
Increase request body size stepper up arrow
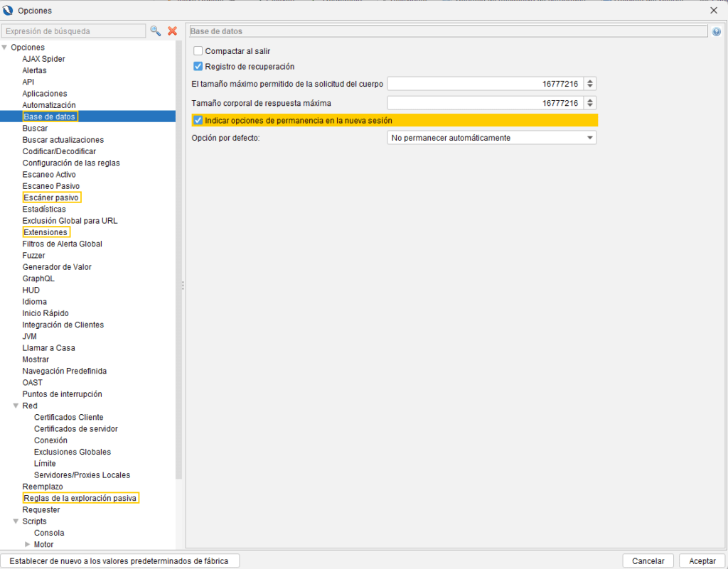(x=591, y=81)
